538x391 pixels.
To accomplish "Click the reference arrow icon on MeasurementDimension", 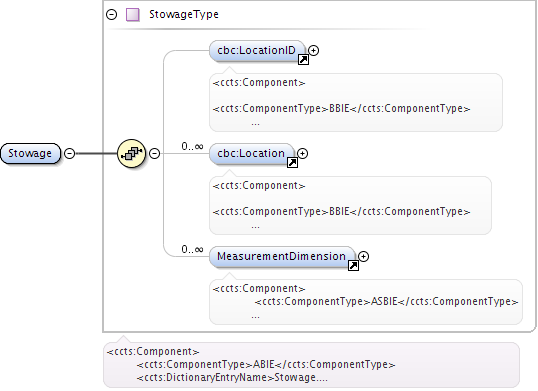I will click(353, 265).
